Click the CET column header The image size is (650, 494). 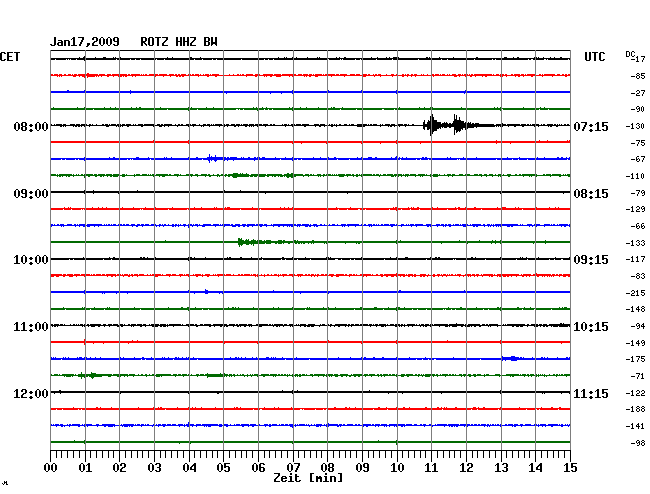(10, 57)
